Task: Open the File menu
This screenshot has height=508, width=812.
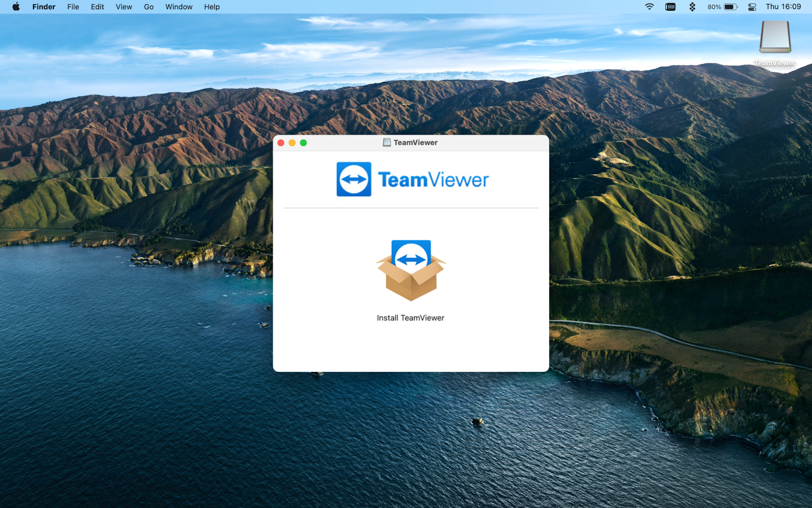Action: tap(73, 7)
